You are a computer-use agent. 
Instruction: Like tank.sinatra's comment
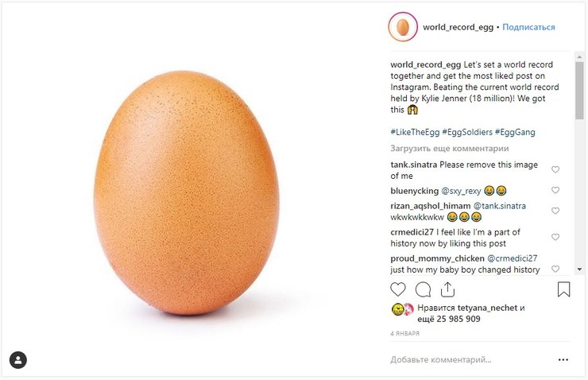coord(555,169)
